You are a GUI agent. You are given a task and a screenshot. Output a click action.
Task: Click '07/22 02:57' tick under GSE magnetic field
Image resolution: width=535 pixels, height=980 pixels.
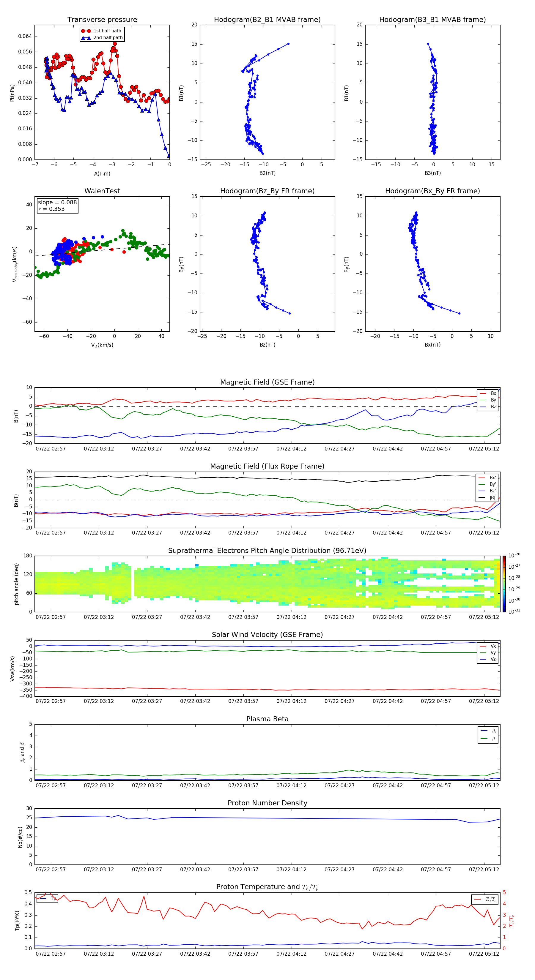pyautogui.click(x=51, y=449)
